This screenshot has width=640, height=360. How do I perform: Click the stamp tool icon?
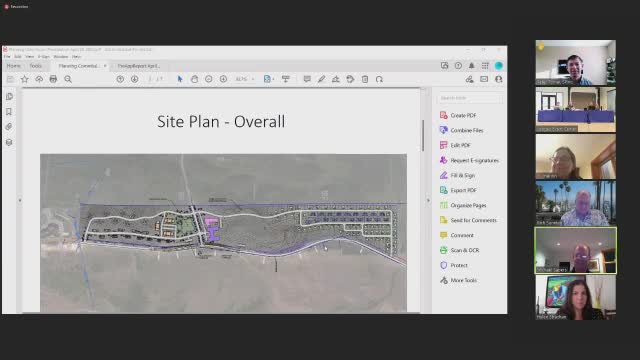pos(350,79)
